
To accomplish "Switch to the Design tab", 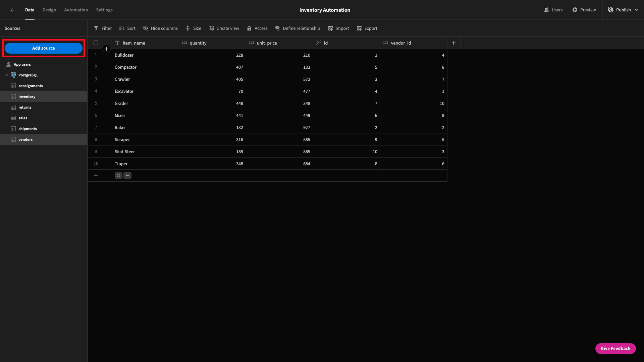I will pos(49,10).
